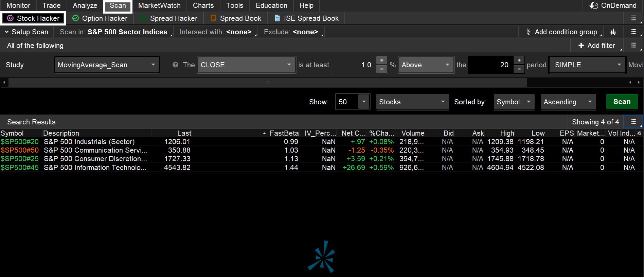644x277 pixels.
Task: Open the Show 50 results dropdown
Action: [x=353, y=102]
